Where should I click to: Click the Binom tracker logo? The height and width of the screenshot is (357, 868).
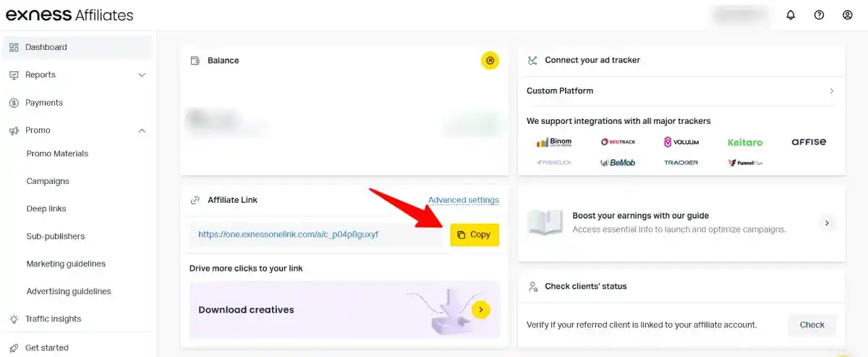[x=554, y=142]
